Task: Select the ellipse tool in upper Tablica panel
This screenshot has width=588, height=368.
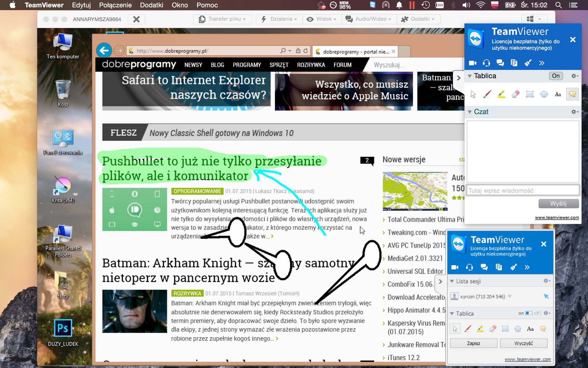Action: pyautogui.click(x=544, y=94)
